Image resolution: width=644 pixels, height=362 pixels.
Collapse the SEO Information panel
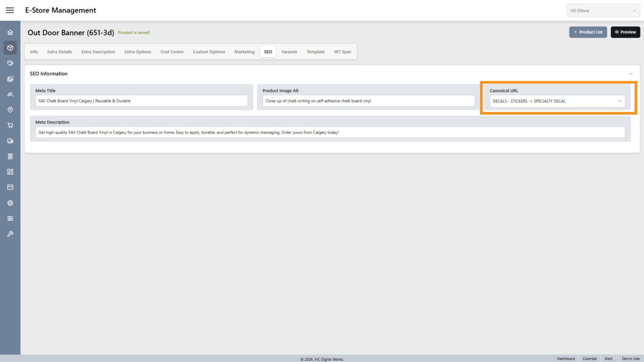(x=631, y=74)
